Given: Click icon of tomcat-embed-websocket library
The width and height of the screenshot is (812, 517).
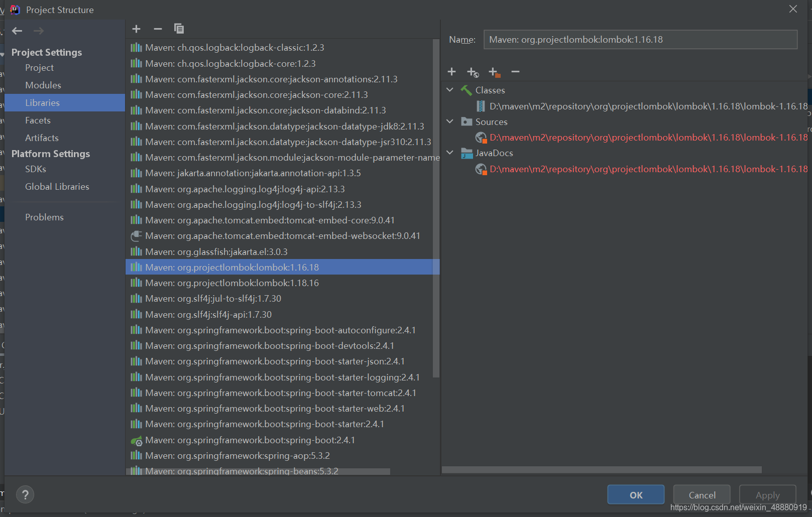Looking at the screenshot, I should [x=136, y=236].
